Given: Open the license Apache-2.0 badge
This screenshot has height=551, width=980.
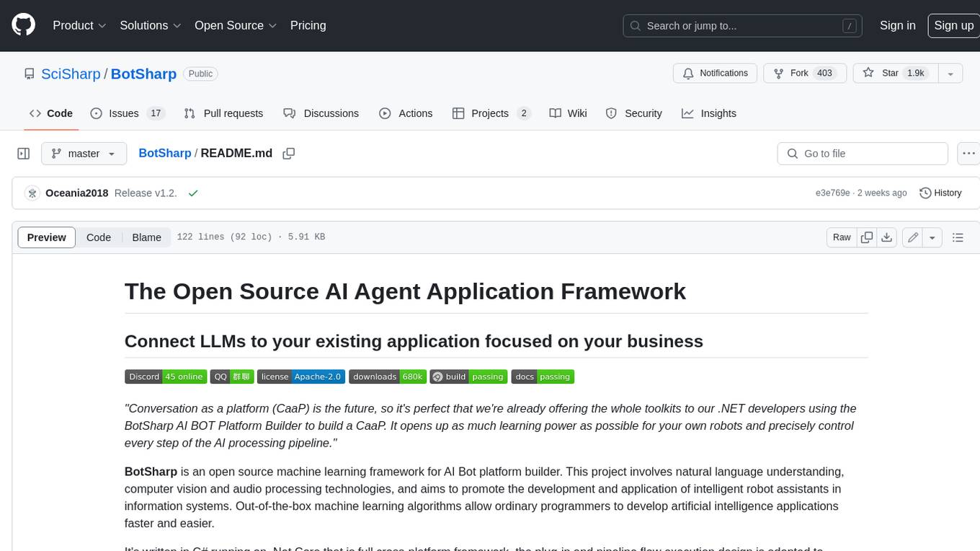Looking at the screenshot, I should pyautogui.click(x=301, y=376).
